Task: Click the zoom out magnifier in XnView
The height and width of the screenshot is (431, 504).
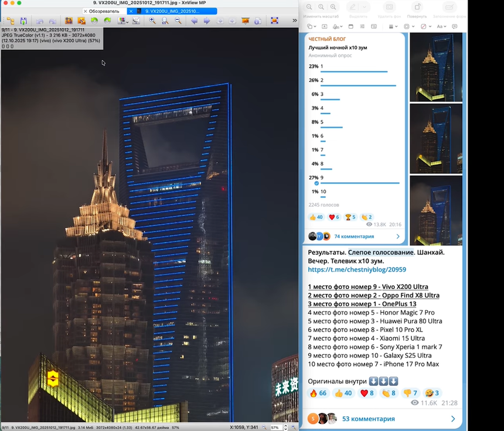Action: (178, 20)
